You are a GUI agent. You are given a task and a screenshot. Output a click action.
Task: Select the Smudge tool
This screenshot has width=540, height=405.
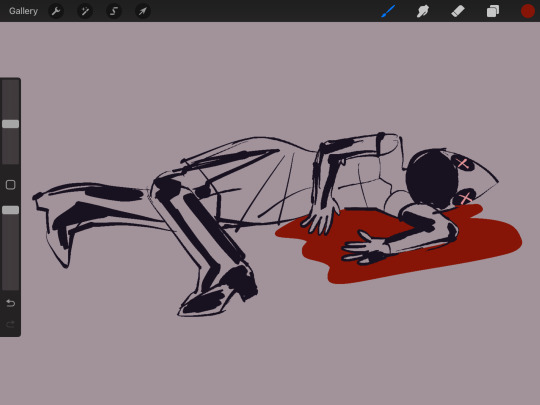[423, 11]
